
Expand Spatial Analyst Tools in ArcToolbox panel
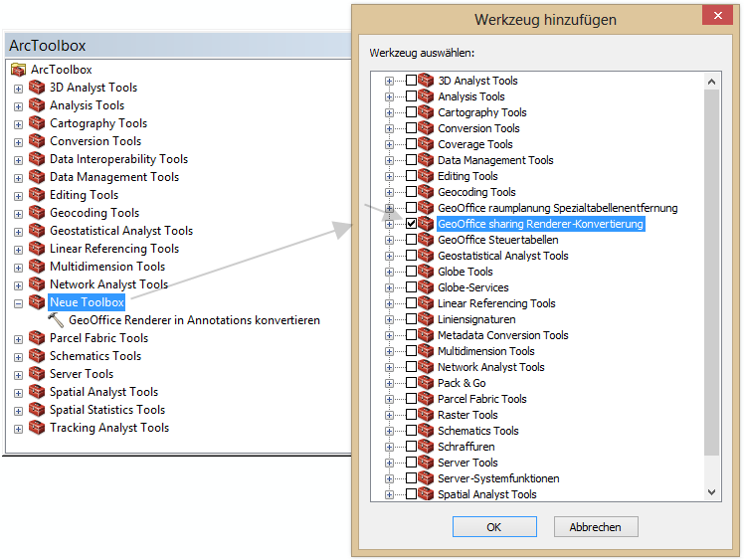[x=19, y=394]
